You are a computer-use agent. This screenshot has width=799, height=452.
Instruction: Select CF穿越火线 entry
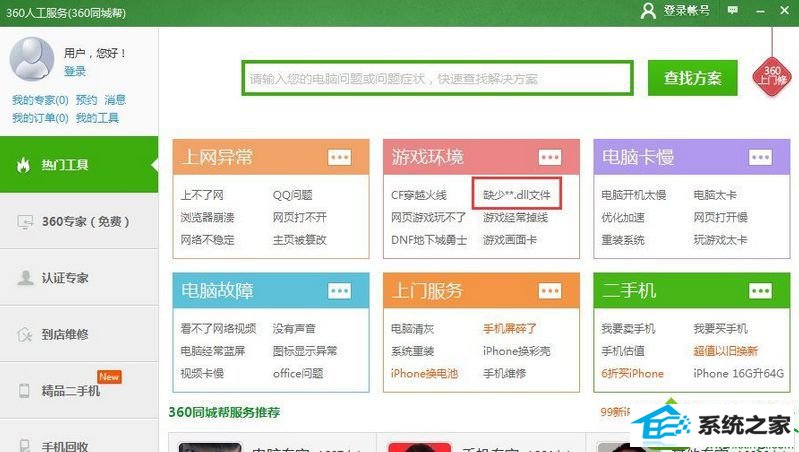tap(419, 195)
